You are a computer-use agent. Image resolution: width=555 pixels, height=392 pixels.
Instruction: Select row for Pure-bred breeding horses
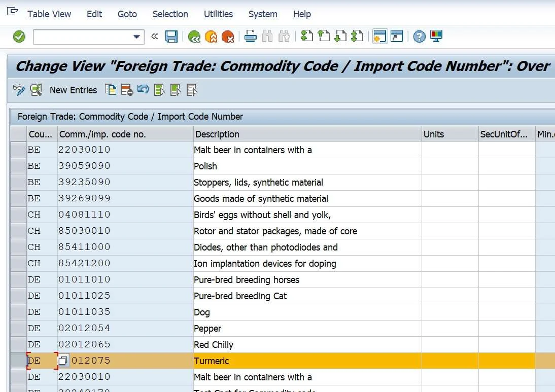tap(18, 280)
